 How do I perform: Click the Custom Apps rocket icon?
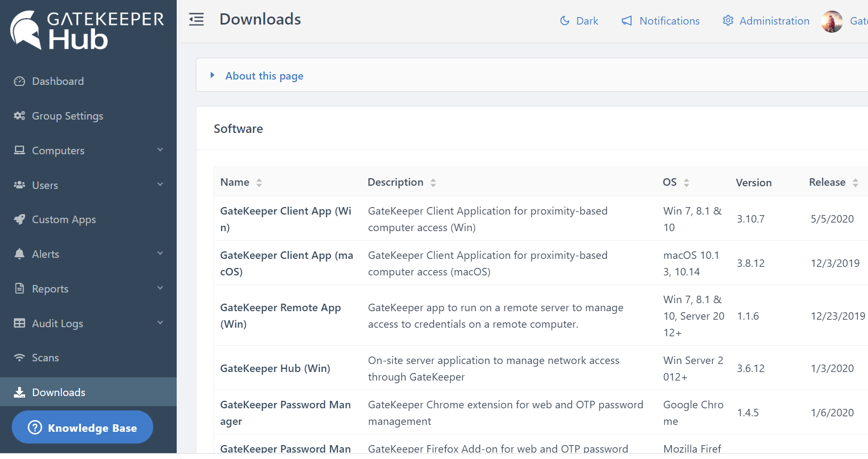[20, 219]
